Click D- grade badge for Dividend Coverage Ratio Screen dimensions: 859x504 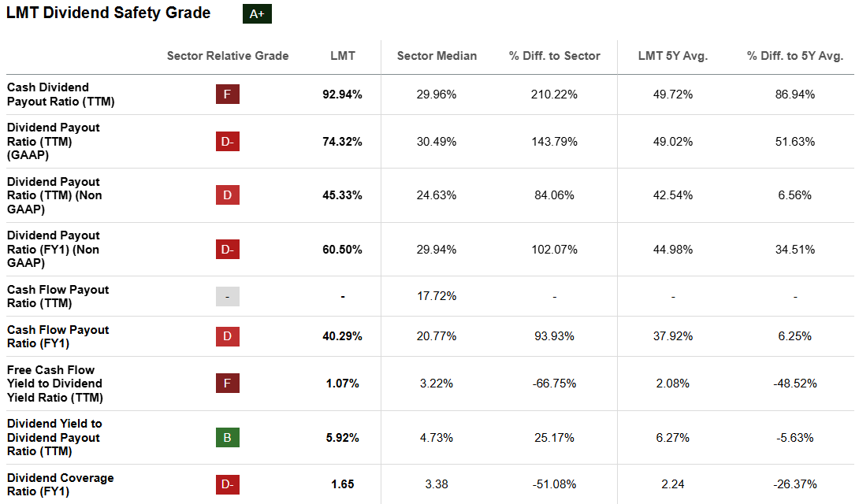[228, 484]
